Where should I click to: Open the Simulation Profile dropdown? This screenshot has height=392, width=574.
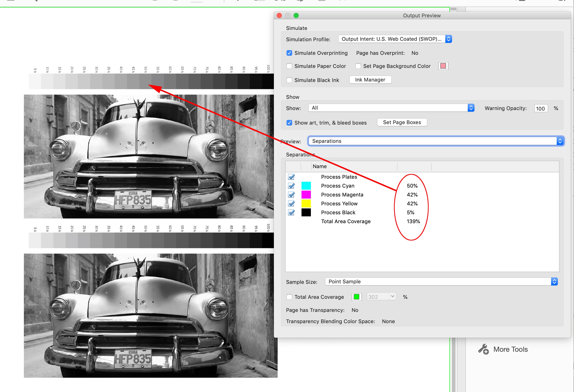click(x=395, y=39)
